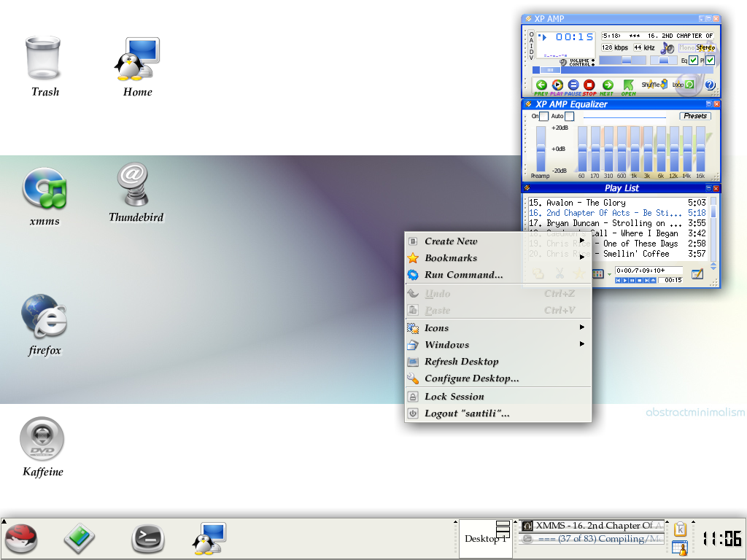Select "15. Avalon - The Glory" playlist row
Image resolution: width=747 pixels, height=560 pixels.
[617, 203]
